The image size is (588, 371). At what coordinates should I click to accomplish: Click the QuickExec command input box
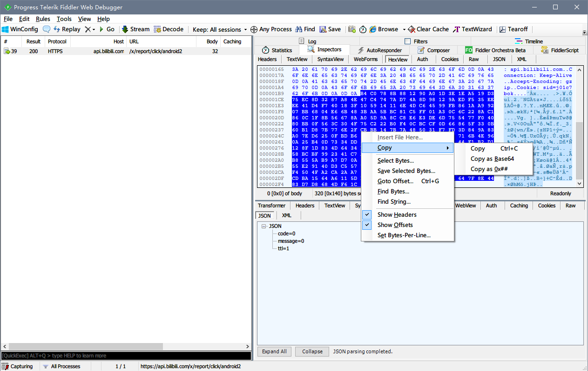[126, 356]
